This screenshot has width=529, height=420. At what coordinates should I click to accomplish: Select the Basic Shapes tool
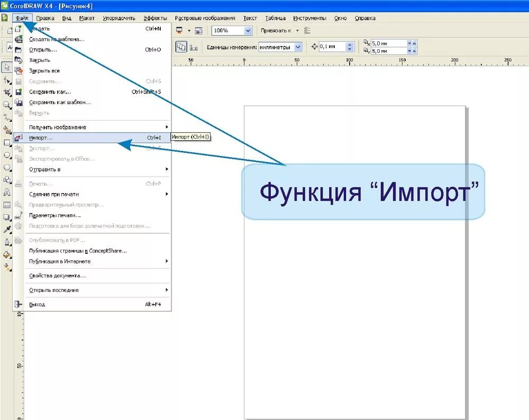[x=7, y=180]
